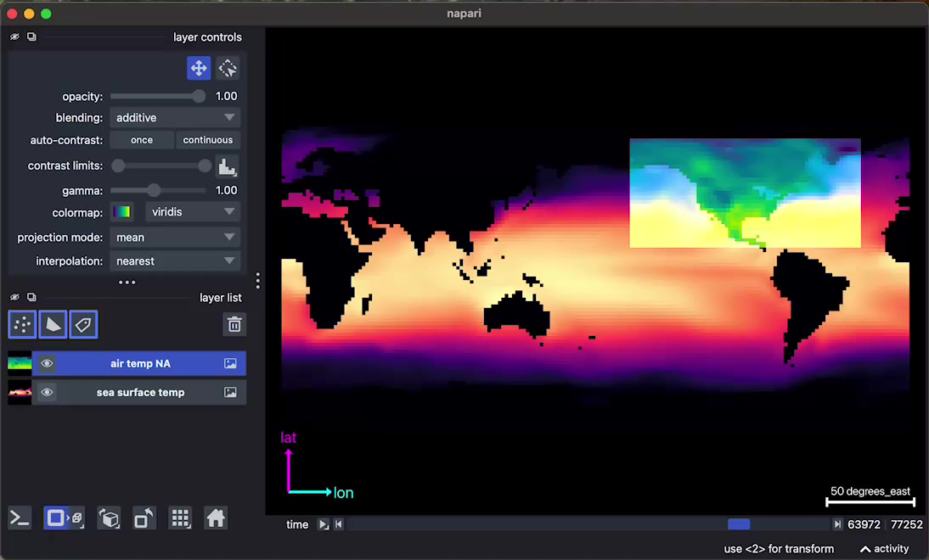Select the air temp NA layer row
This screenshot has width=929, height=560.
point(140,363)
